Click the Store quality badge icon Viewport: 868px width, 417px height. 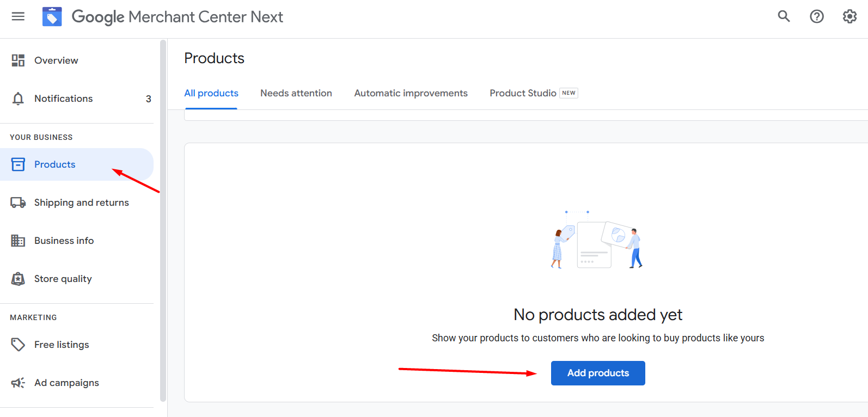[18, 279]
